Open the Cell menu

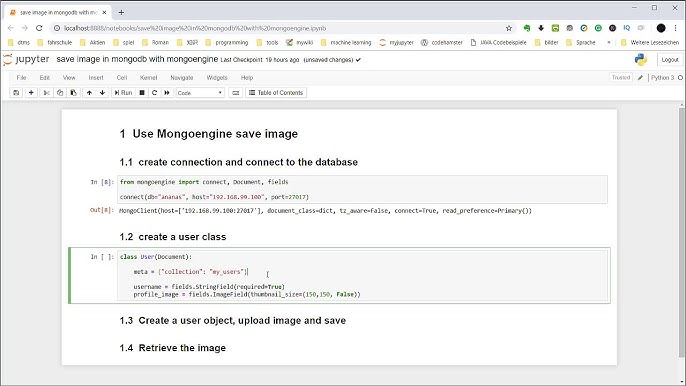pyautogui.click(x=122, y=77)
